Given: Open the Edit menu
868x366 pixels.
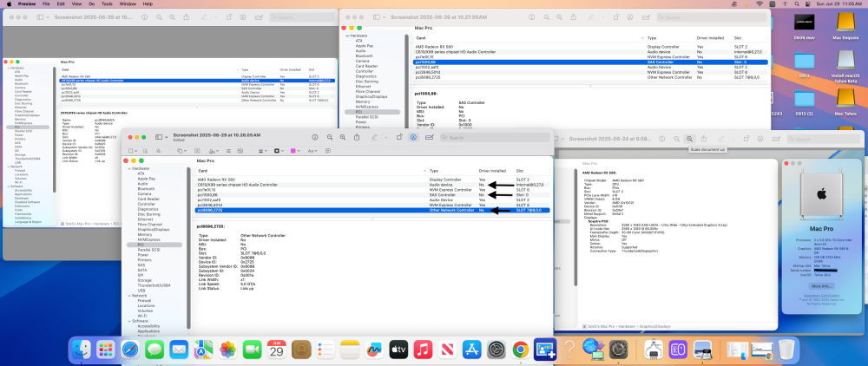Looking at the screenshot, I should [x=61, y=3].
